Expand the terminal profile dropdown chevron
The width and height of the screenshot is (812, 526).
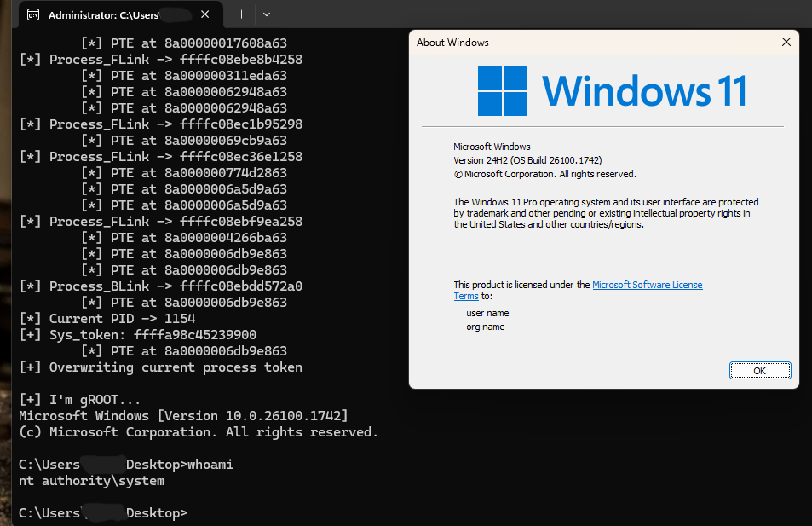coord(267,14)
